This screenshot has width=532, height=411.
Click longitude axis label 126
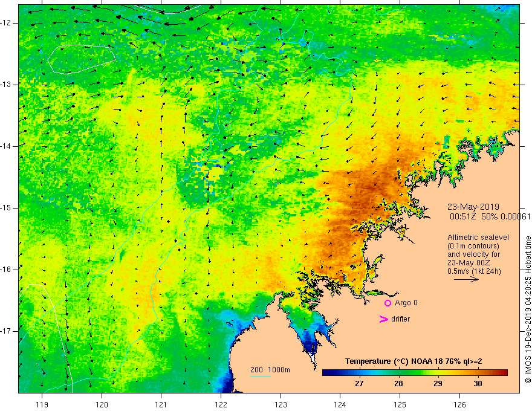click(x=459, y=404)
